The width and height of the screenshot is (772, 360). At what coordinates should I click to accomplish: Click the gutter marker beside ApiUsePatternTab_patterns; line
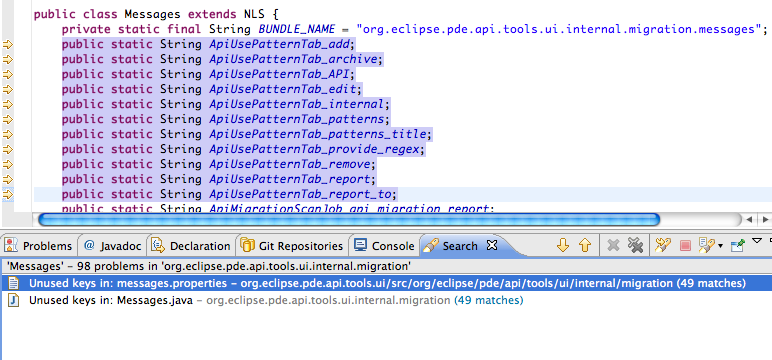(8, 120)
